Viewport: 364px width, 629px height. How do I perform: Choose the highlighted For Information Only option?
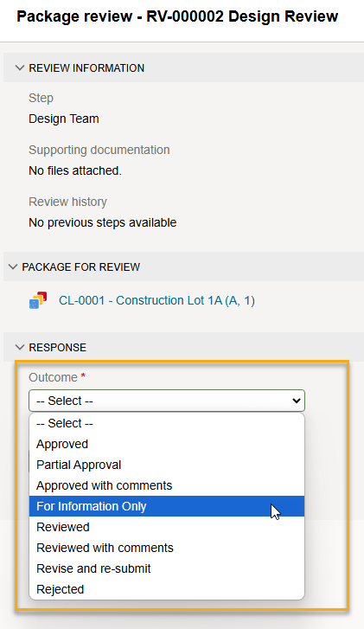coord(167,506)
